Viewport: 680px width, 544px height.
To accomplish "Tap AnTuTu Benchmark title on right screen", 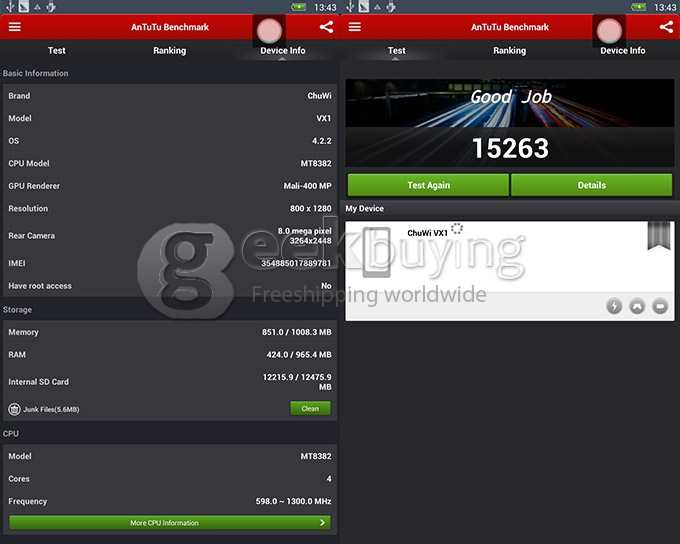I will tap(510, 27).
